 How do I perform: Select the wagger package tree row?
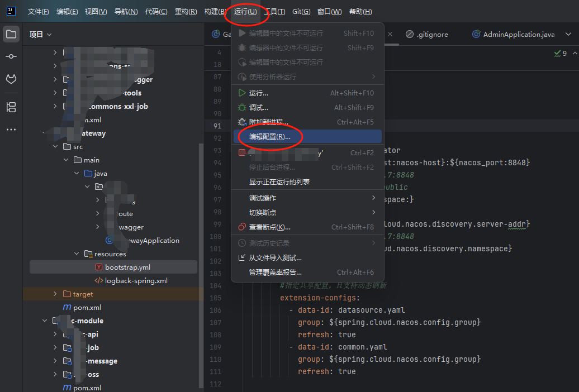pos(113,227)
